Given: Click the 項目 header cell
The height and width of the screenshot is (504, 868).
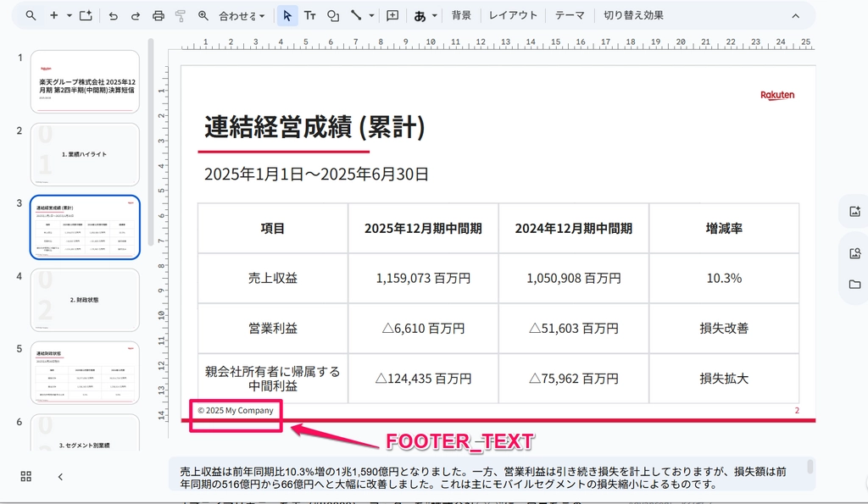Looking at the screenshot, I should pyautogui.click(x=273, y=229).
